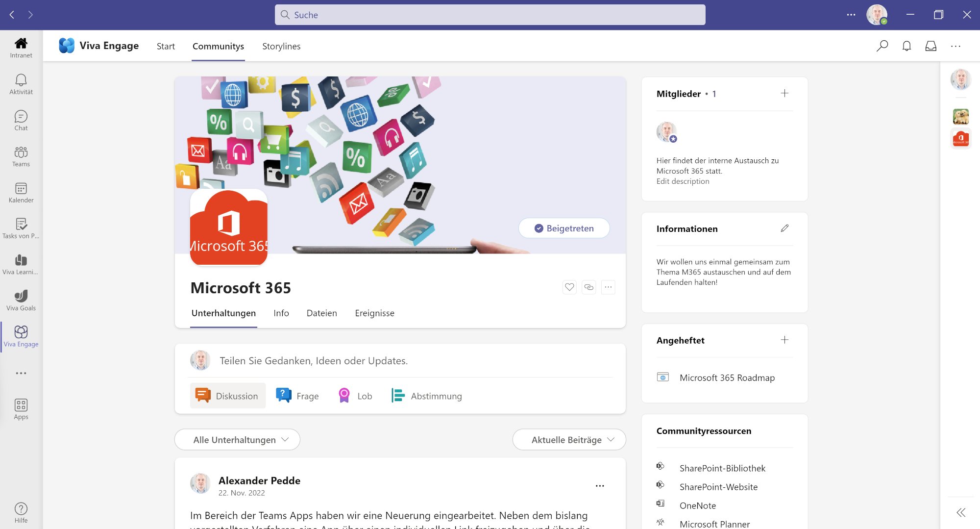Select the Communitys tab
Viewport: 980px width, 529px height.
(x=218, y=46)
